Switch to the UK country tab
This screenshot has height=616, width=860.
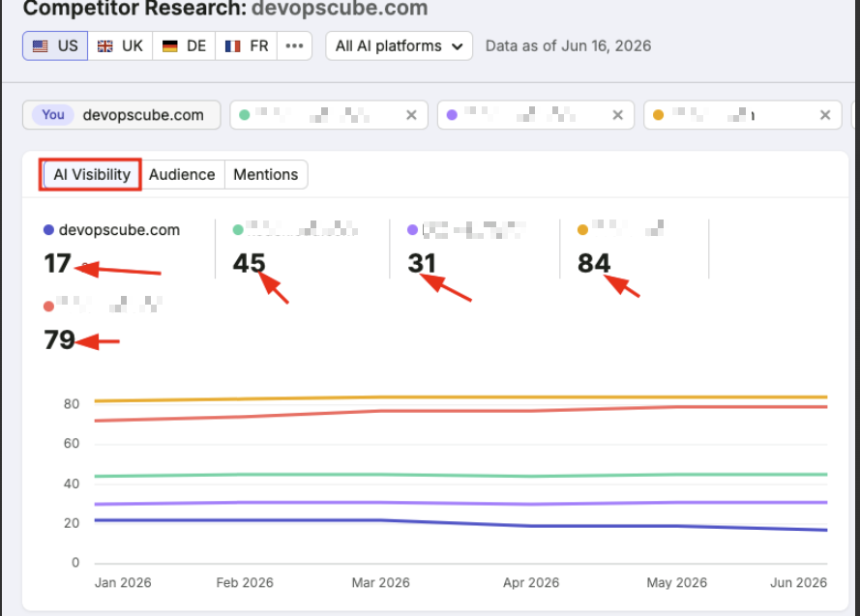pos(120,46)
